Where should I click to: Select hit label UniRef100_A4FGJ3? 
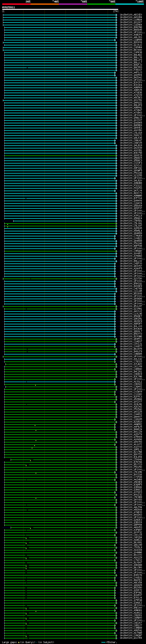131,72
